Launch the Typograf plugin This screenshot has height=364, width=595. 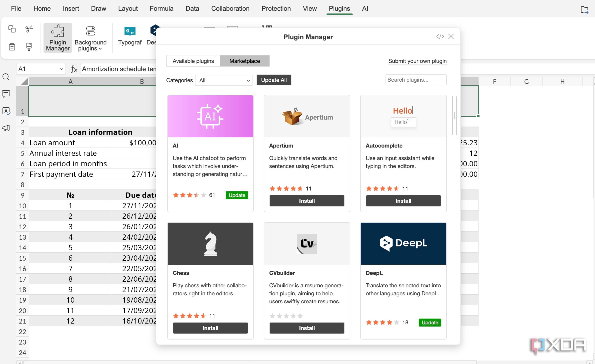tap(130, 36)
